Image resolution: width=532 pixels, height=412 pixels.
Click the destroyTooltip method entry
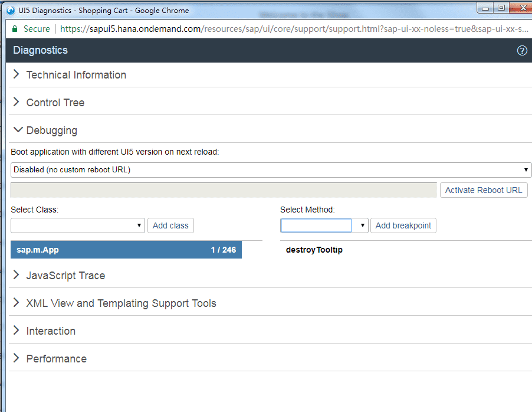[314, 250]
